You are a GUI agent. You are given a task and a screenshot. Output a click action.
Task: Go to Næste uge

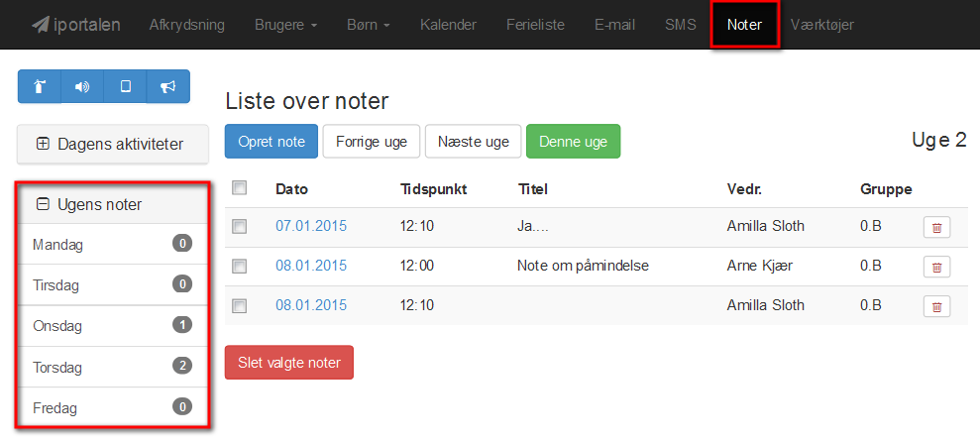click(x=473, y=142)
